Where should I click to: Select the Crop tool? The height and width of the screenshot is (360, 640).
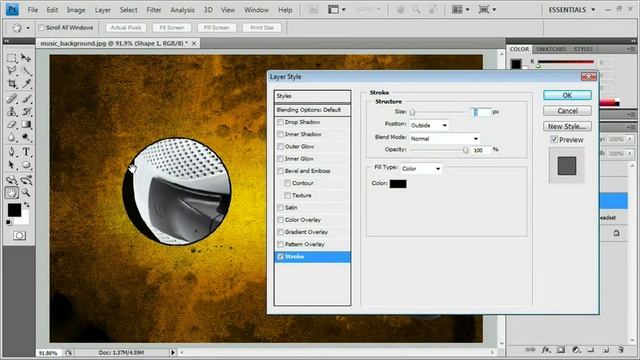12,84
